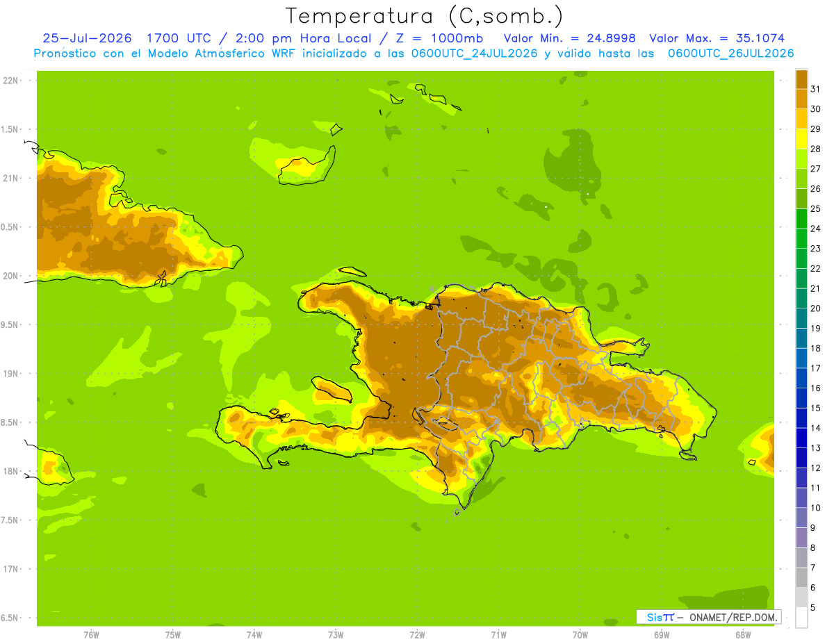Click the title "Temperatura (C,somb.)"
This screenshot has width=834, height=644.
click(424, 17)
